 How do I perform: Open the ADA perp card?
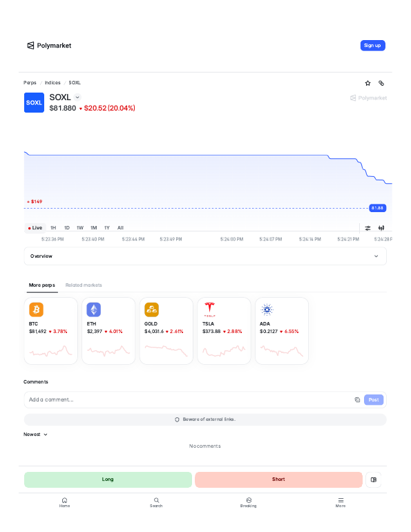[x=282, y=331]
